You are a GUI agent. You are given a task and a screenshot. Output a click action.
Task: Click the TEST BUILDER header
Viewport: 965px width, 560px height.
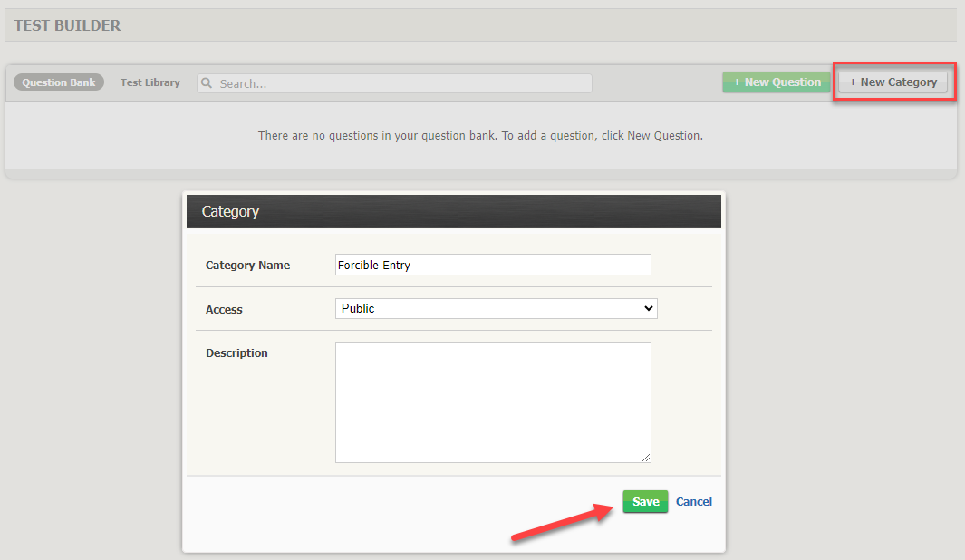(x=66, y=25)
